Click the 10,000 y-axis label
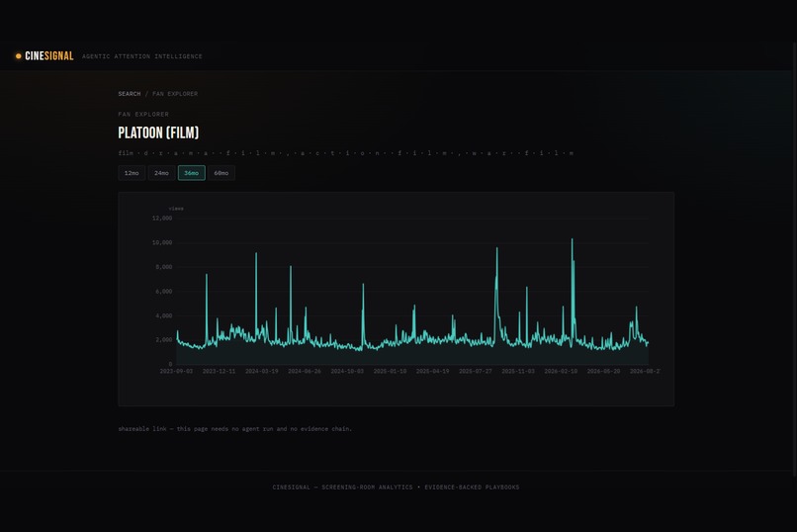The image size is (797, 532). pos(162,242)
